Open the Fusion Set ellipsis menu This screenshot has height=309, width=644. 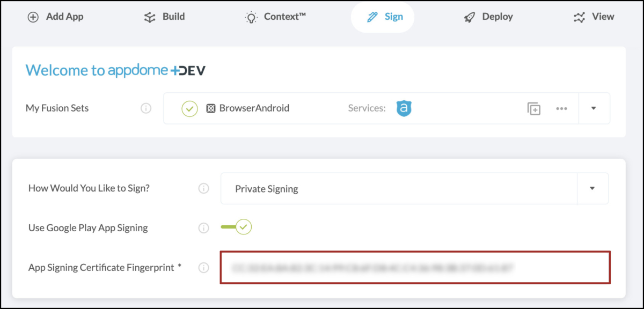[561, 108]
